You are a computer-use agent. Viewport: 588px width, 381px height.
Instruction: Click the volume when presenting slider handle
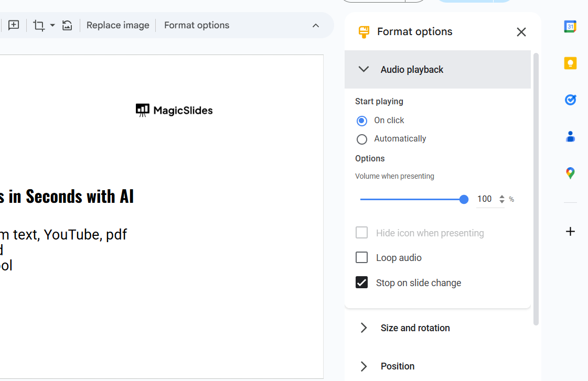click(464, 199)
